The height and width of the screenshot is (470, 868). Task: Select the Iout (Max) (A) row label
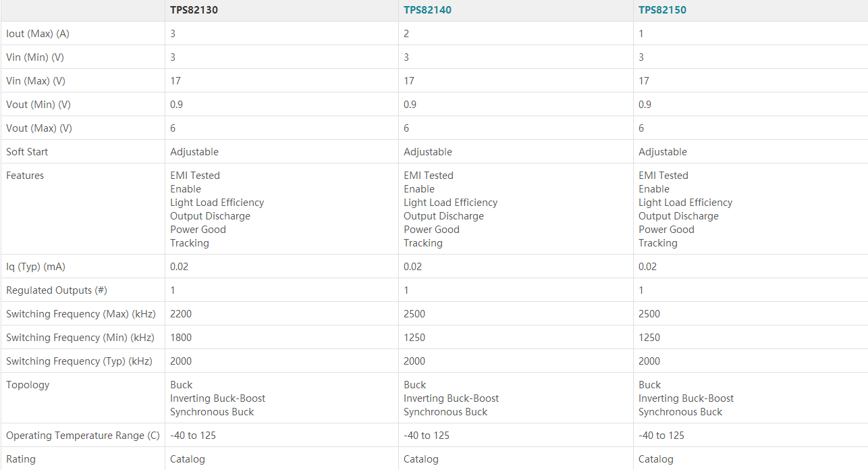click(38, 34)
